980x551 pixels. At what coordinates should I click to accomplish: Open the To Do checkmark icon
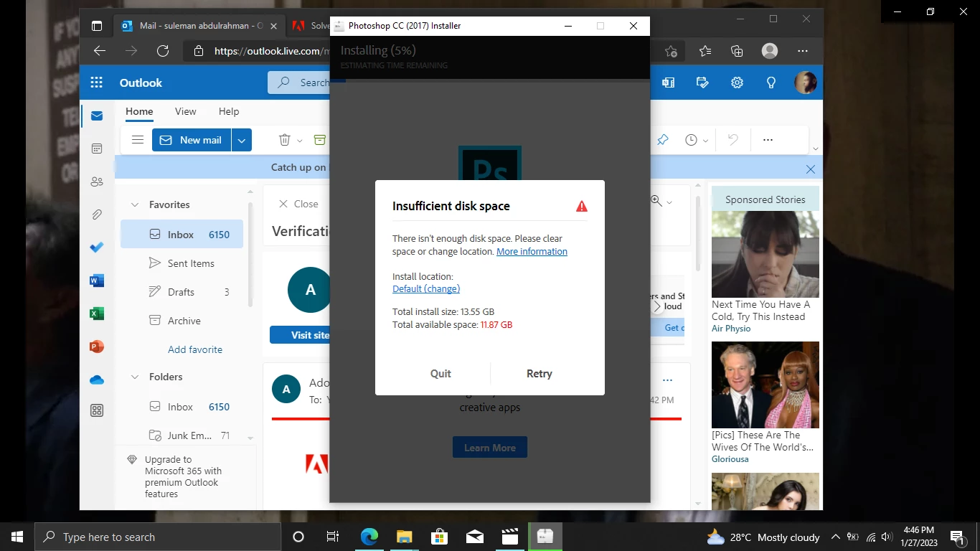pyautogui.click(x=97, y=248)
